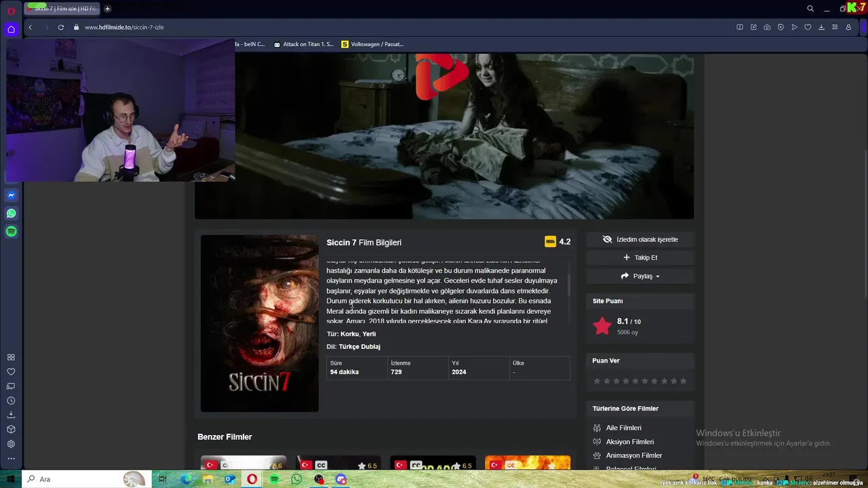This screenshot has width=868, height=488.
Task: Open the sidebar chat bubble icon
Action: coord(11,386)
